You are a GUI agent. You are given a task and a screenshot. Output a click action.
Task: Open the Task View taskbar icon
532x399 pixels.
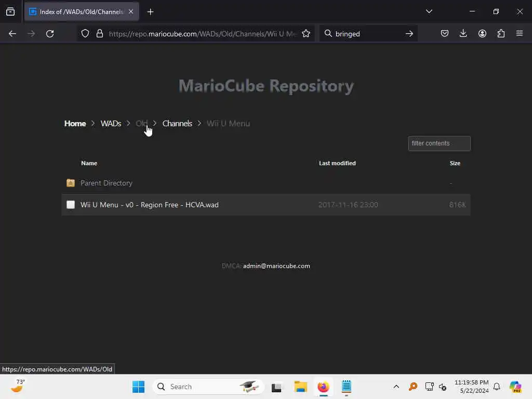[x=276, y=387]
